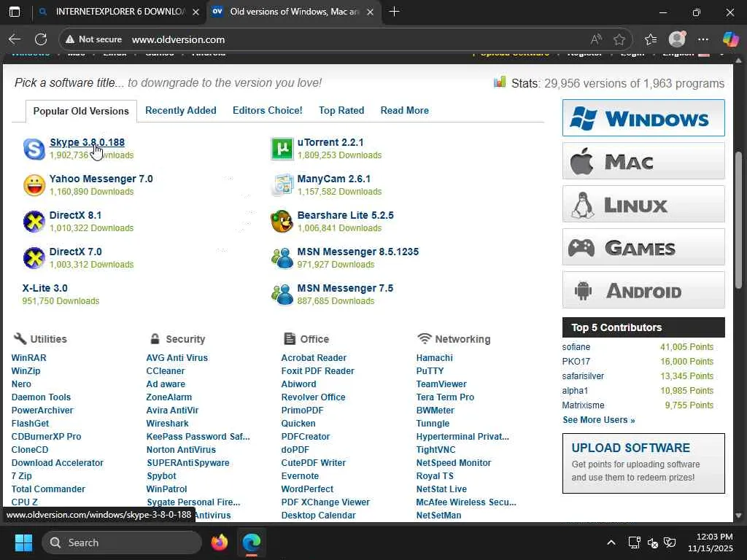Open a new browser tab
This screenshot has height=560, width=747.
pos(394,12)
